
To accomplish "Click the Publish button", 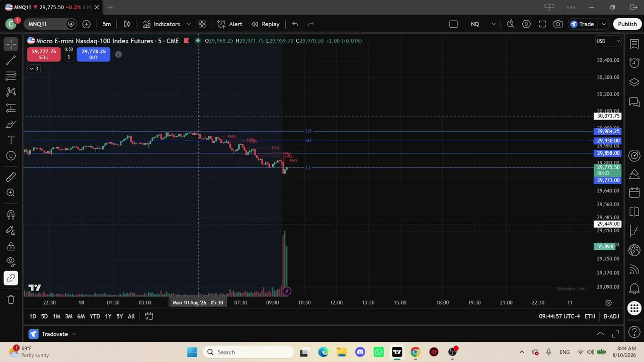I will 627,24.
